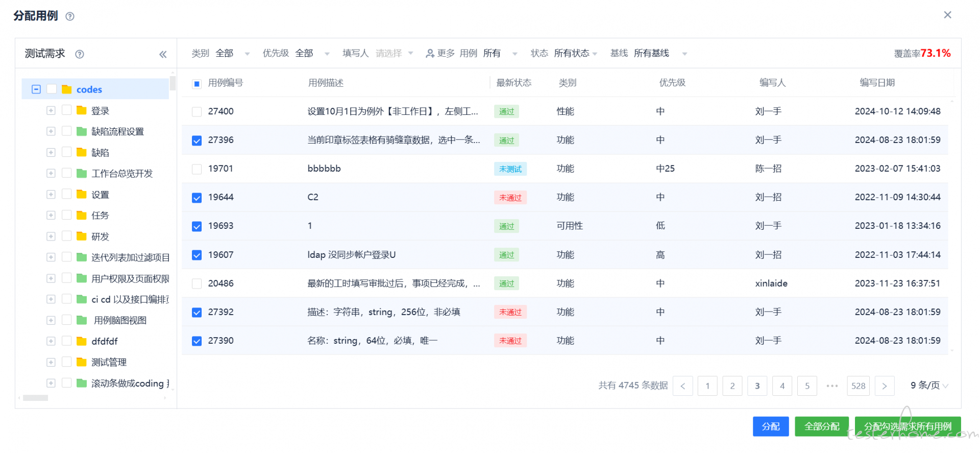
Task: Toggle the select-all header checkbox
Action: 197,84
